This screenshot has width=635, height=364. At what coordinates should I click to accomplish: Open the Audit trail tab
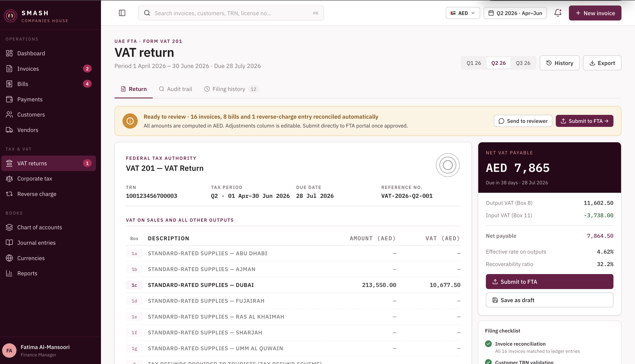pos(176,89)
